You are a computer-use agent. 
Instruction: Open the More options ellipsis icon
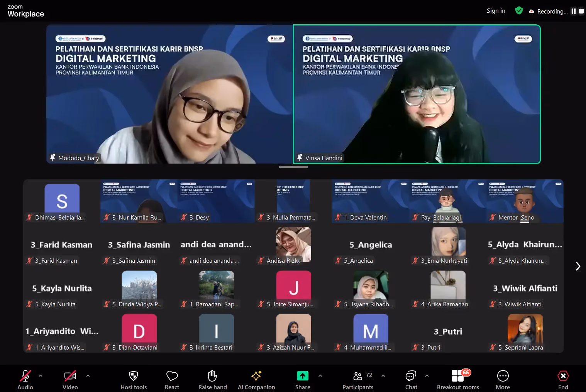tap(503, 376)
